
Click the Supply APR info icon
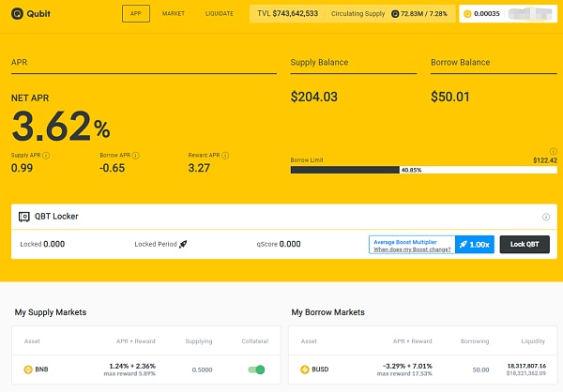pos(46,154)
